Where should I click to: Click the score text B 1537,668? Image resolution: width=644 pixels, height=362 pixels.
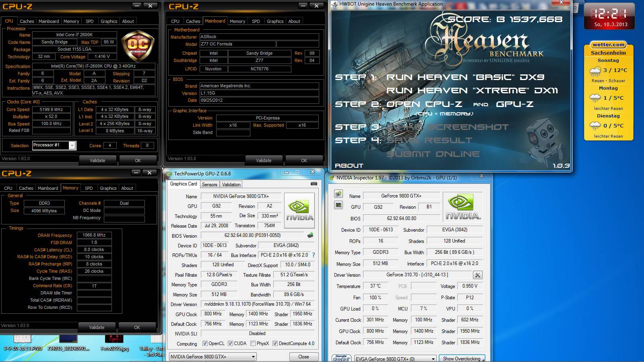coord(505,19)
